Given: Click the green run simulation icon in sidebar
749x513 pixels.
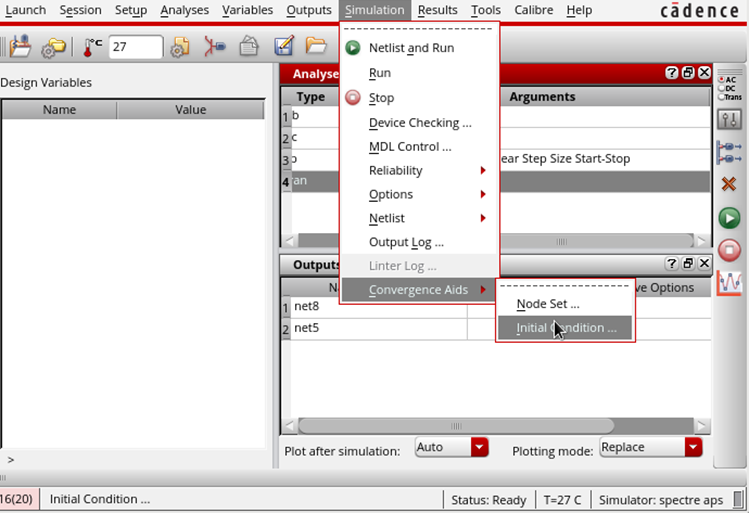Looking at the screenshot, I should coord(730,218).
